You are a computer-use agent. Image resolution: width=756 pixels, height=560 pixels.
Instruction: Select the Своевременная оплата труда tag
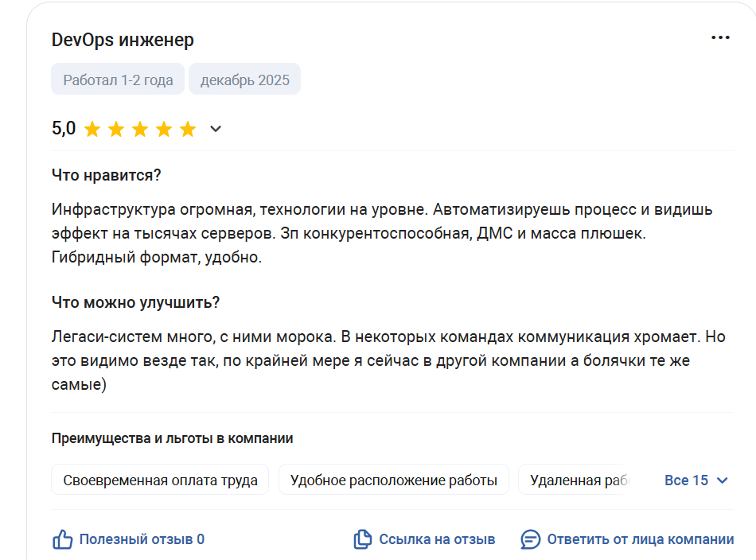[160, 480]
